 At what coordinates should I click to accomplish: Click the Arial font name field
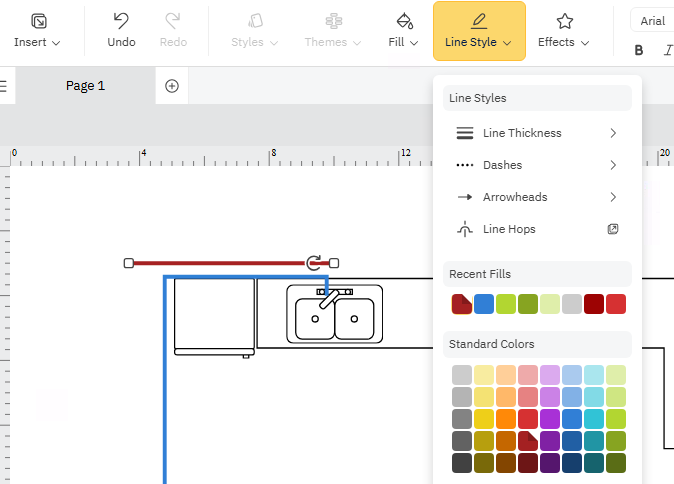click(652, 21)
